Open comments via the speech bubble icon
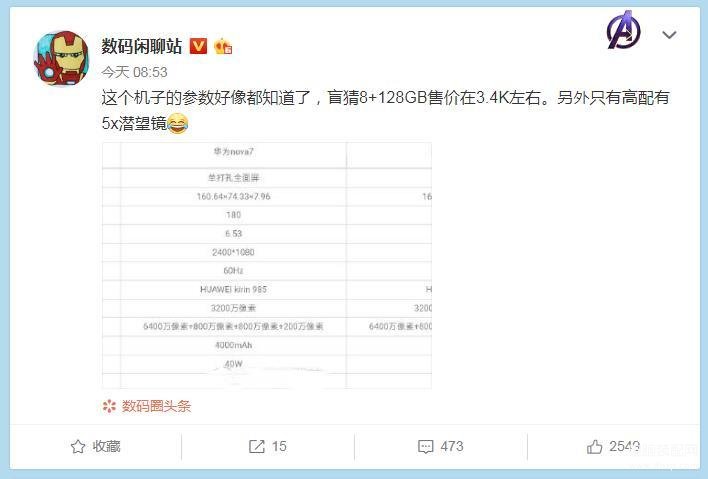Image resolution: width=708 pixels, height=479 pixels. click(426, 447)
